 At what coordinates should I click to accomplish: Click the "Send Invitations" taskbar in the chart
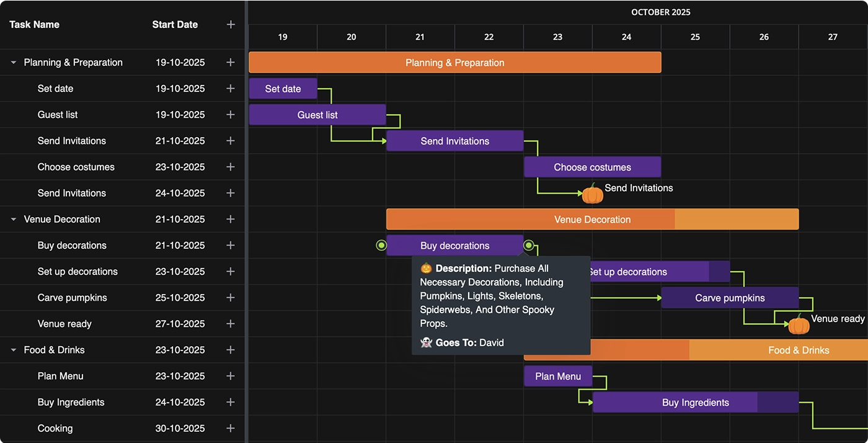click(x=454, y=141)
